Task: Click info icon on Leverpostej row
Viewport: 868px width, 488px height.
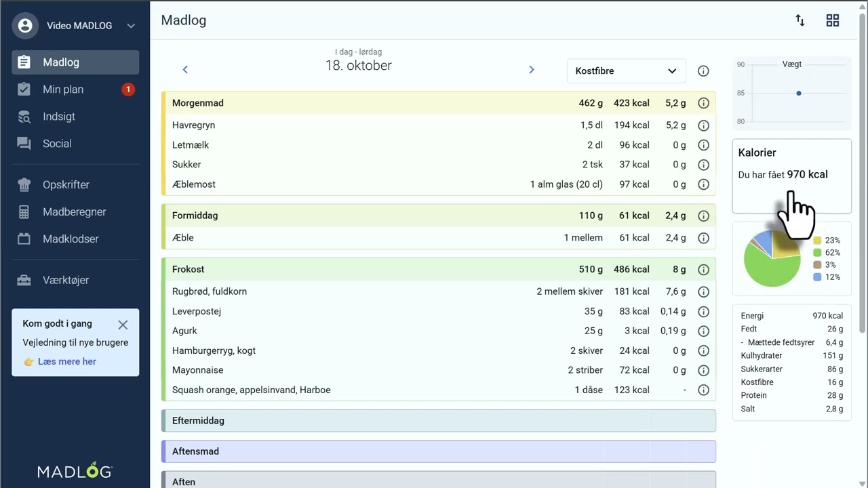Action: [x=703, y=312]
